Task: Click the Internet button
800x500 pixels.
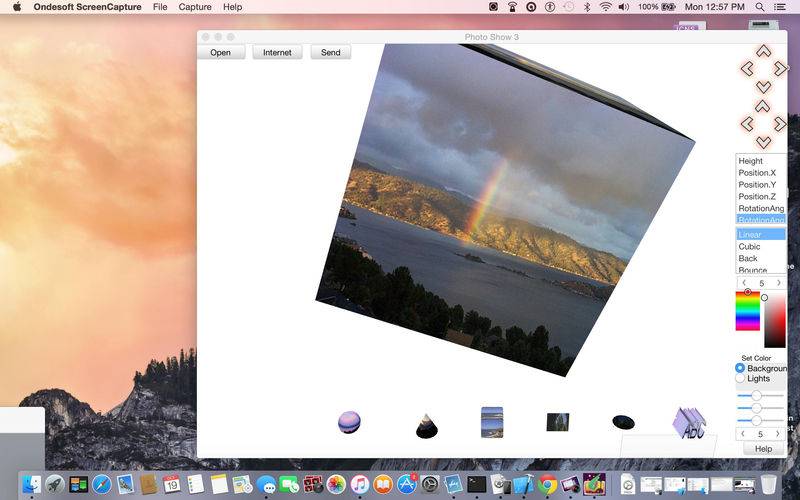Action: tap(277, 53)
